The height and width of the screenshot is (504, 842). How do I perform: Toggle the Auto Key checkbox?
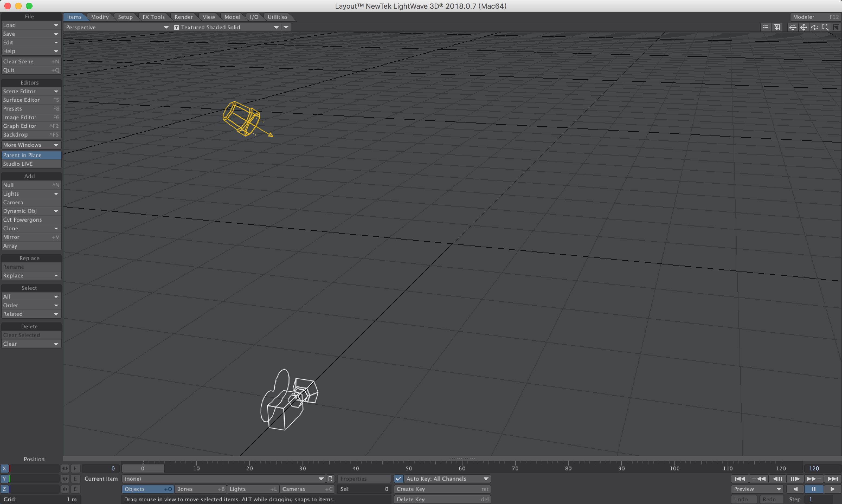coord(398,479)
